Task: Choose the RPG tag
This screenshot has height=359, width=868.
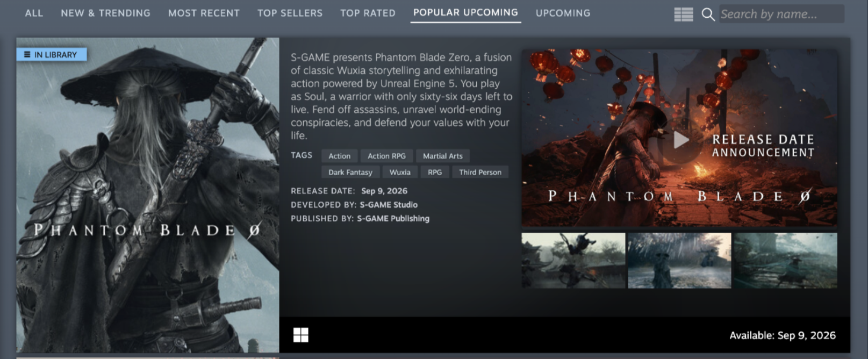Action: 435,172
